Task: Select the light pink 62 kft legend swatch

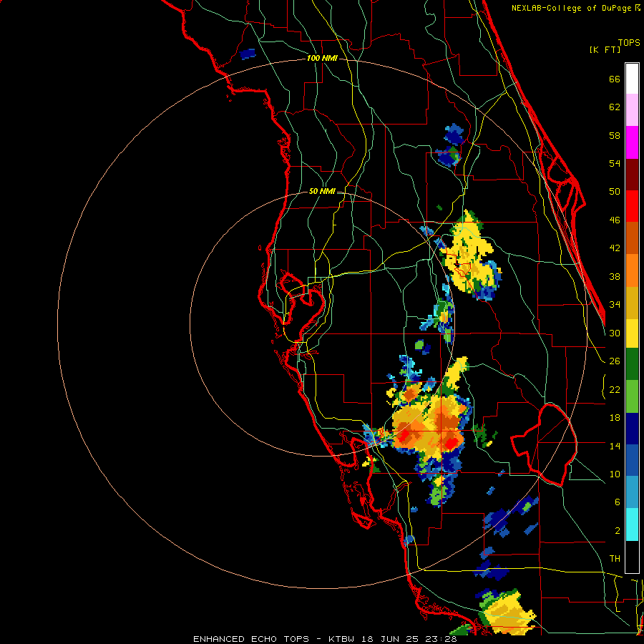Action: 632,110
